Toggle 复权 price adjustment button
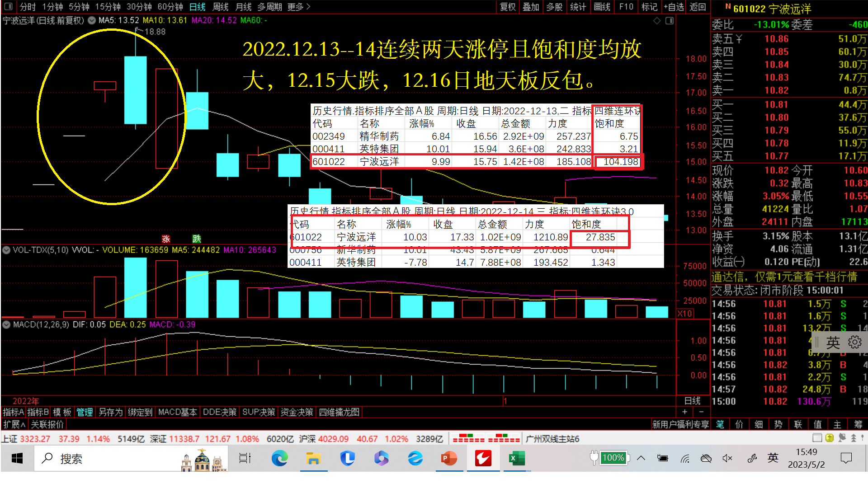This screenshot has height=488, width=868. pyautogui.click(x=508, y=7)
